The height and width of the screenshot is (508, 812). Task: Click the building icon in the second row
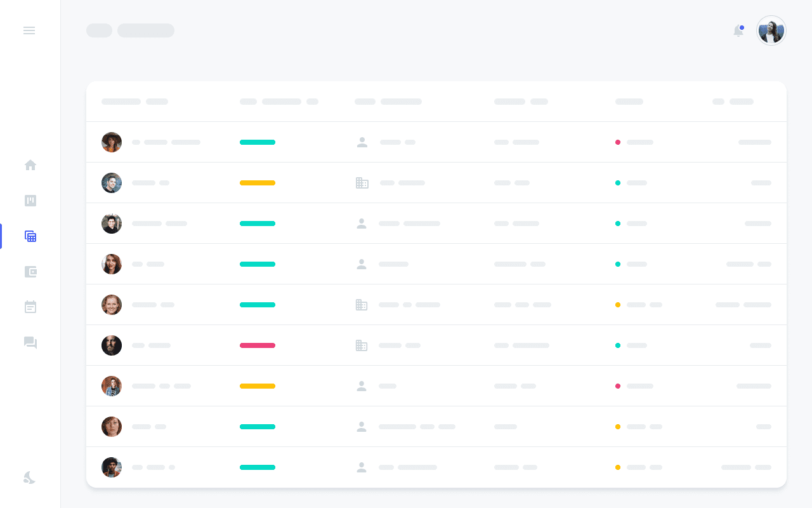pyautogui.click(x=362, y=183)
